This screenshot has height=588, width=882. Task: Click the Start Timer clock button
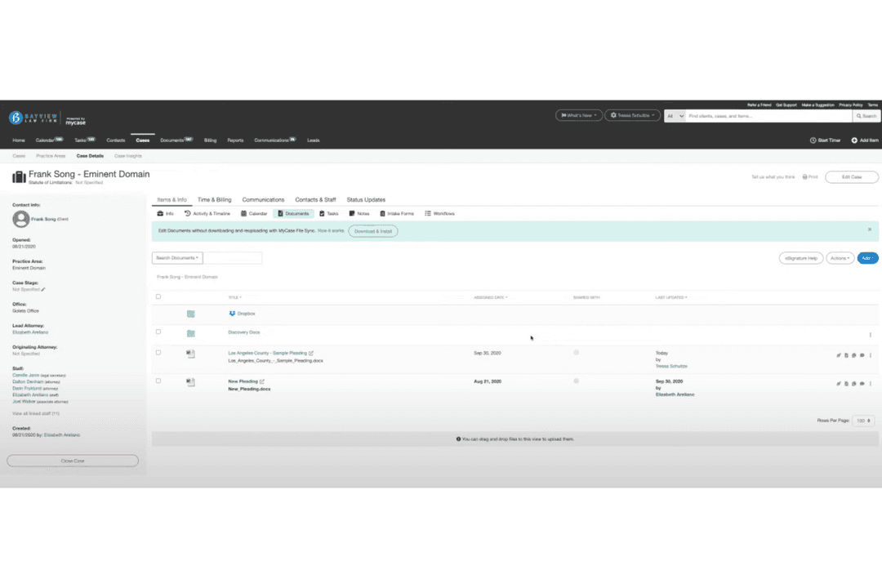click(825, 140)
